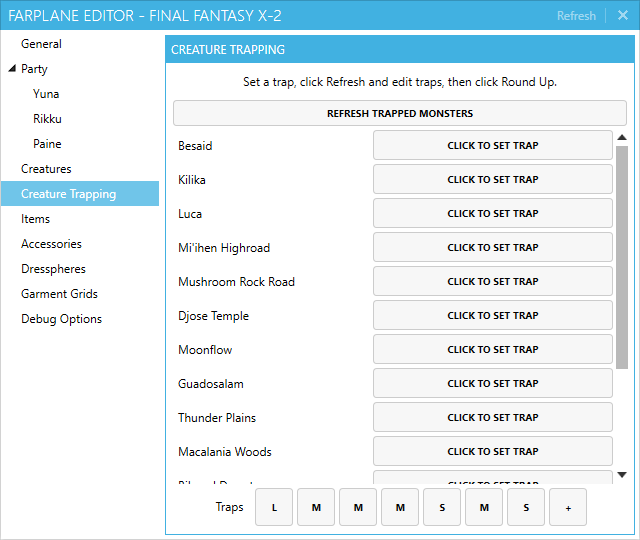Select the Party tree item
Screen dimensions: 640x540
(34, 69)
